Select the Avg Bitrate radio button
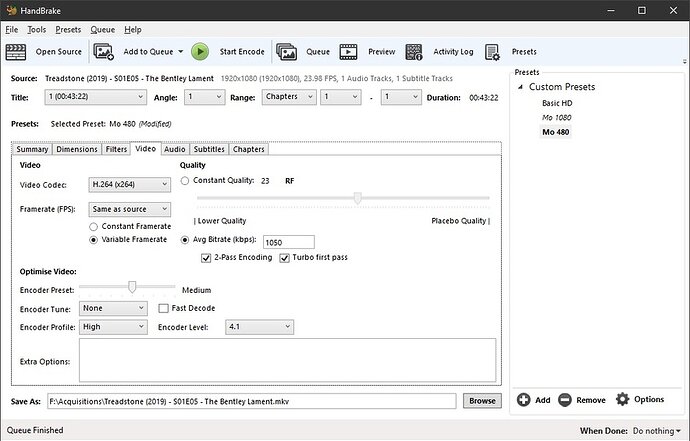 (x=185, y=240)
